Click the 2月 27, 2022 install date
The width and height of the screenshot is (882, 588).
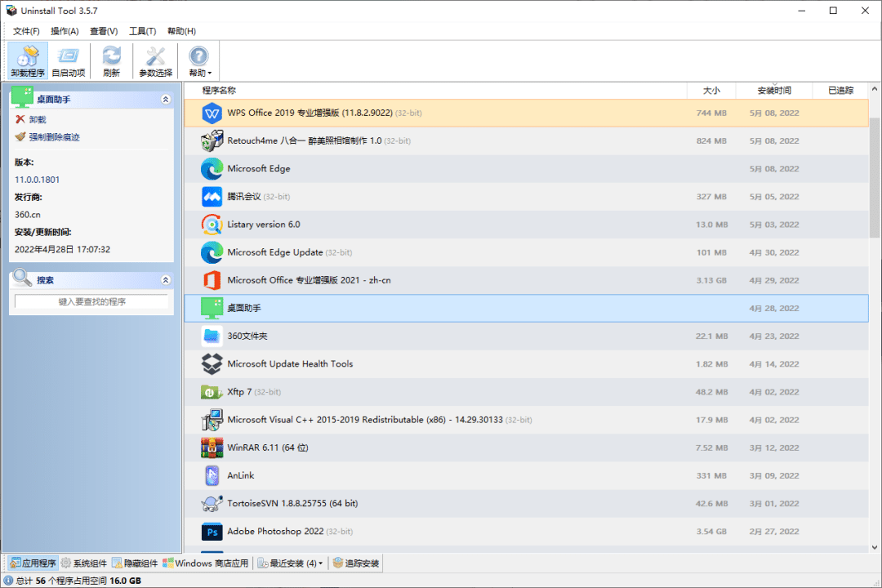pyautogui.click(x=774, y=531)
